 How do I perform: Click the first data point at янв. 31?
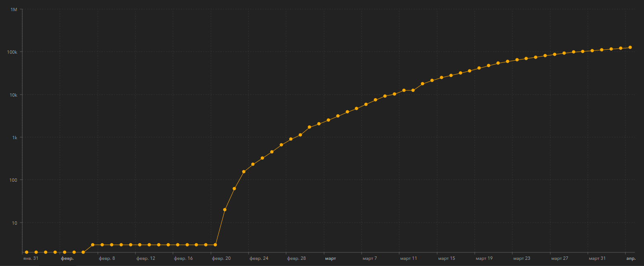tap(27, 252)
